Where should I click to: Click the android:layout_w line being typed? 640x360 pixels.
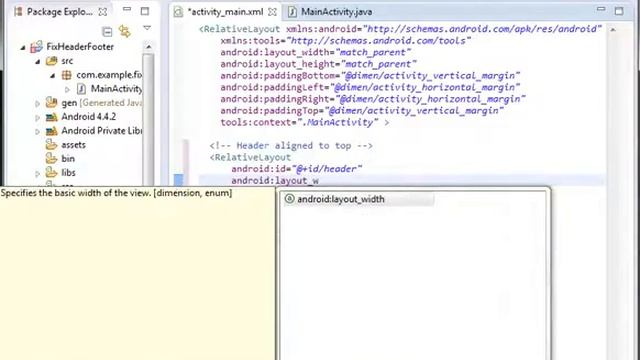pos(275,180)
